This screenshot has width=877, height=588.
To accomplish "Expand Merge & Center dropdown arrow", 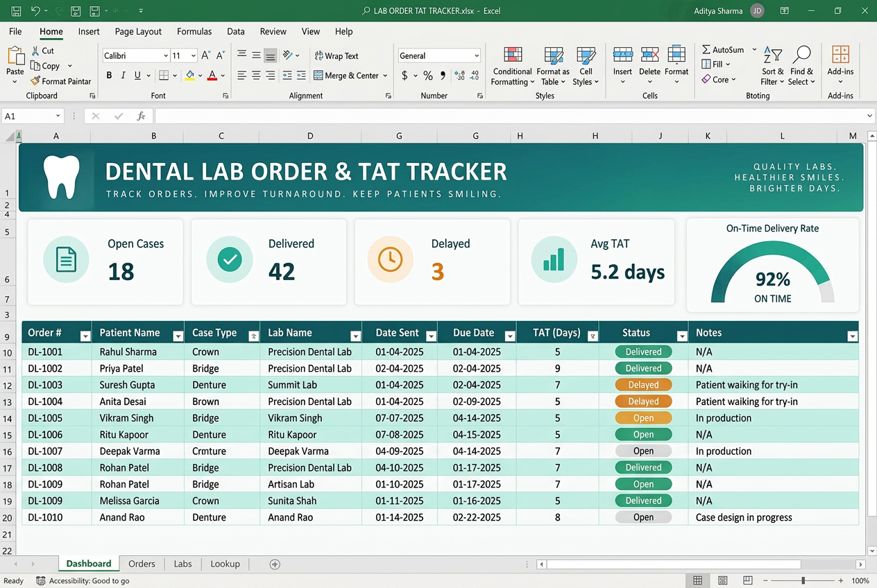I will pyautogui.click(x=386, y=76).
